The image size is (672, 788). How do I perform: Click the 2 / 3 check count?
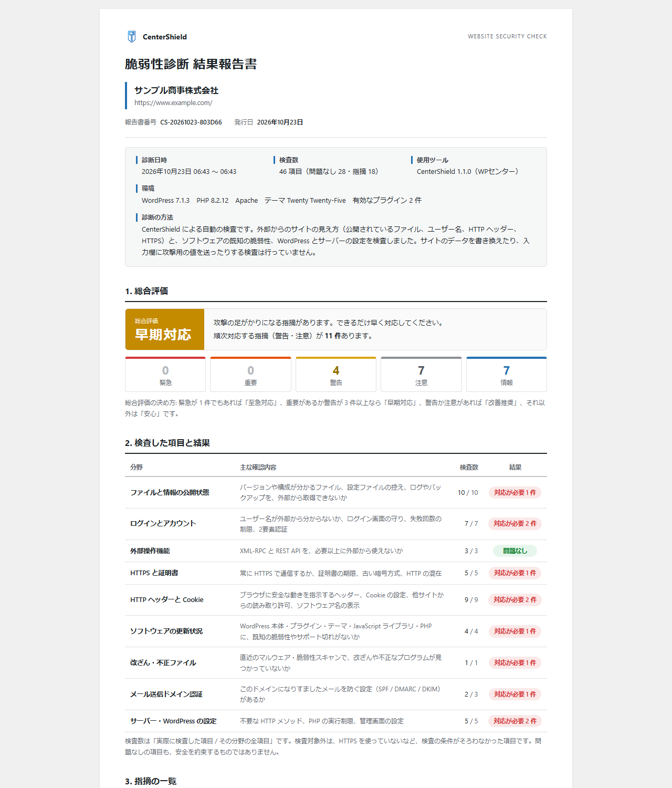(x=471, y=694)
